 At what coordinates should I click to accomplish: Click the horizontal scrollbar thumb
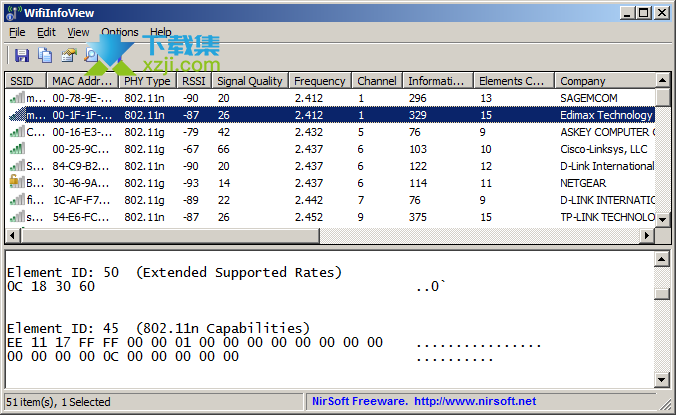[x=170, y=235]
